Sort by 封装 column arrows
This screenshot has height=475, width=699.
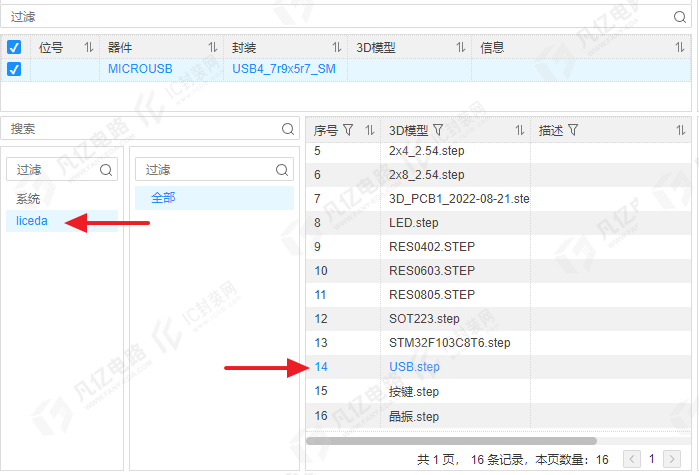[x=337, y=47]
